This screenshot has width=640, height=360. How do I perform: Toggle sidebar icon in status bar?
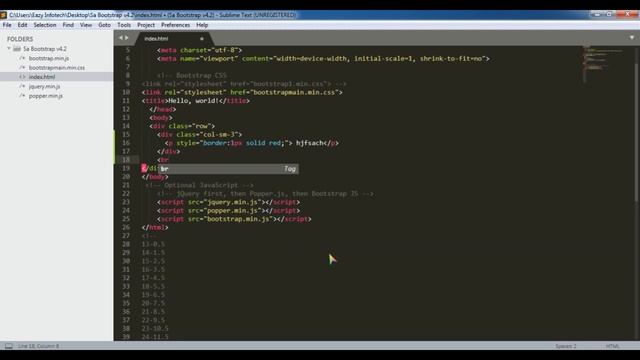tap(9, 346)
